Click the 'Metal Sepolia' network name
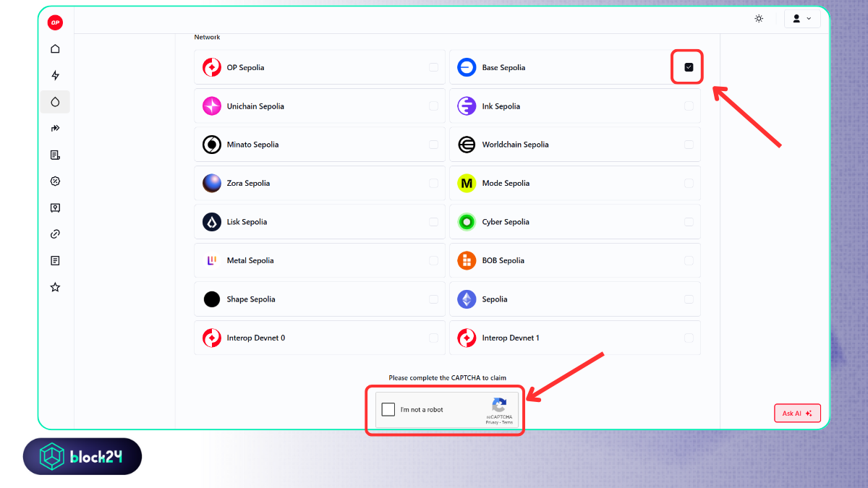Viewport: 868px width, 488px height. click(250, 260)
